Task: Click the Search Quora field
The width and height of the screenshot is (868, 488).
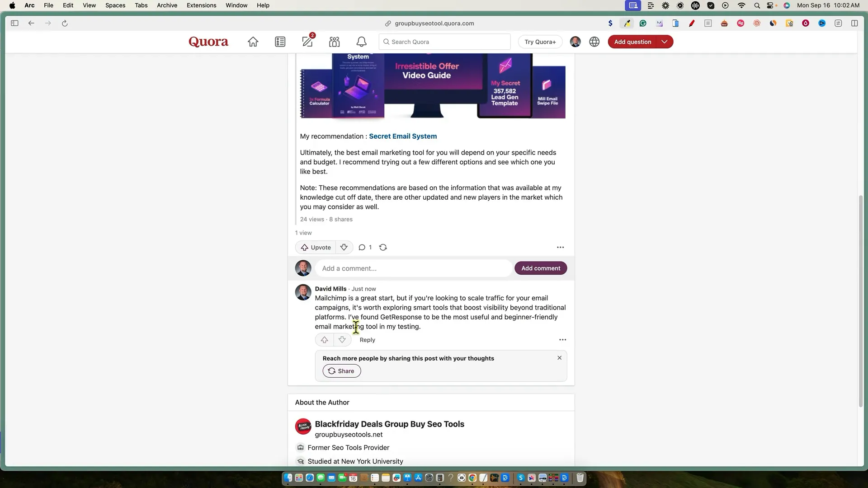Action: click(x=444, y=42)
